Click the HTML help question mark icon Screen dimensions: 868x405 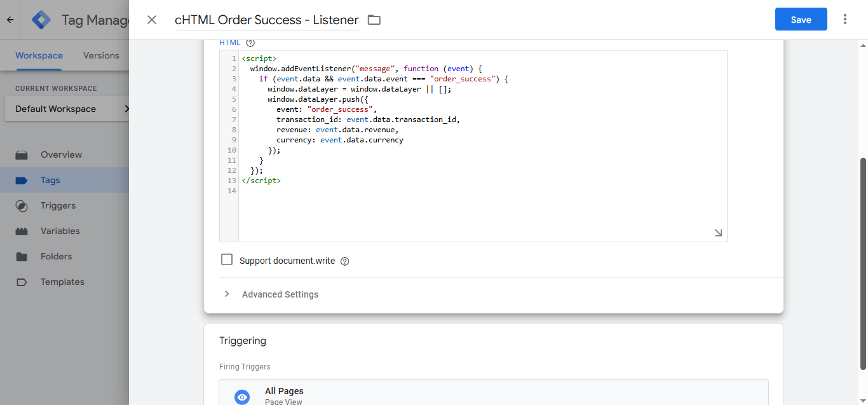coord(250,43)
